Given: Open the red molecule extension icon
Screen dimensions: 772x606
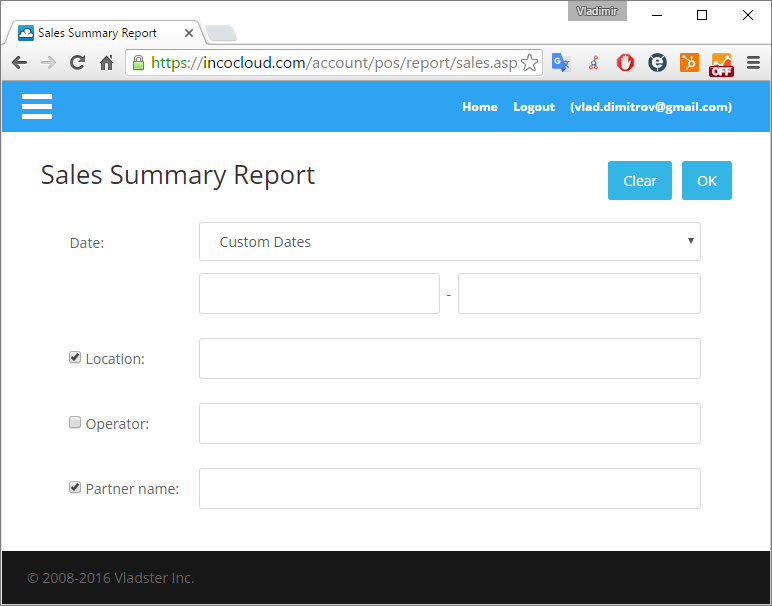Looking at the screenshot, I should pyautogui.click(x=594, y=63).
